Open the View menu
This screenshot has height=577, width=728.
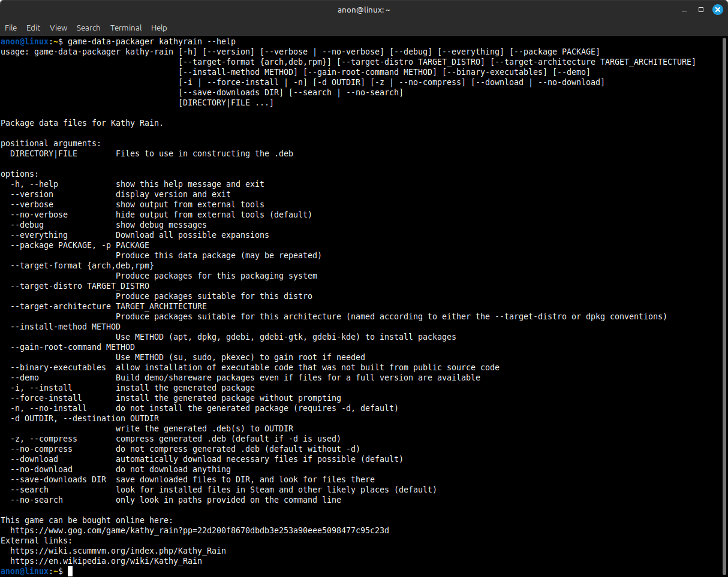click(x=58, y=28)
